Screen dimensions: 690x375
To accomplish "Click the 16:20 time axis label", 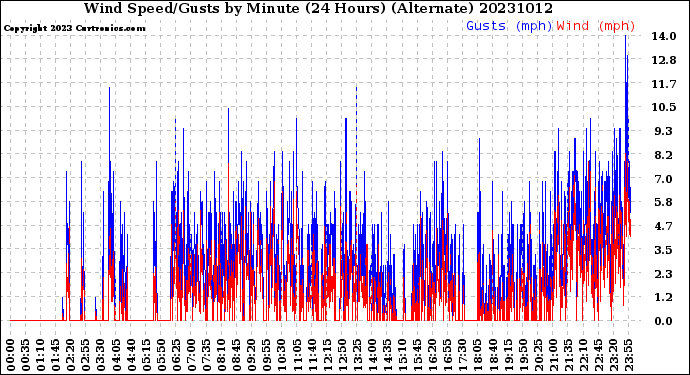I will [432, 355].
